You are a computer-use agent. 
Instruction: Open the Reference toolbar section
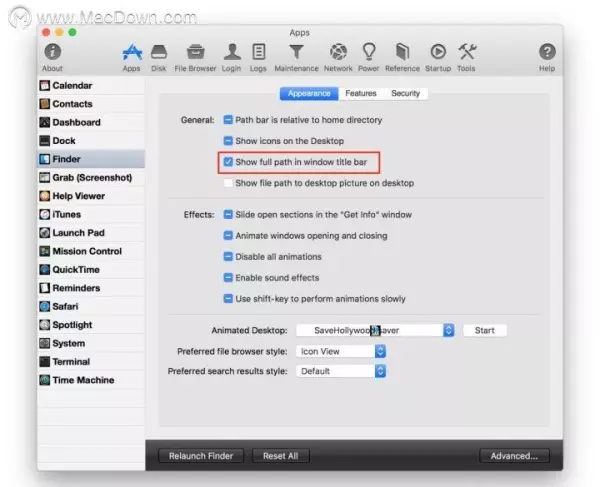click(x=402, y=57)
